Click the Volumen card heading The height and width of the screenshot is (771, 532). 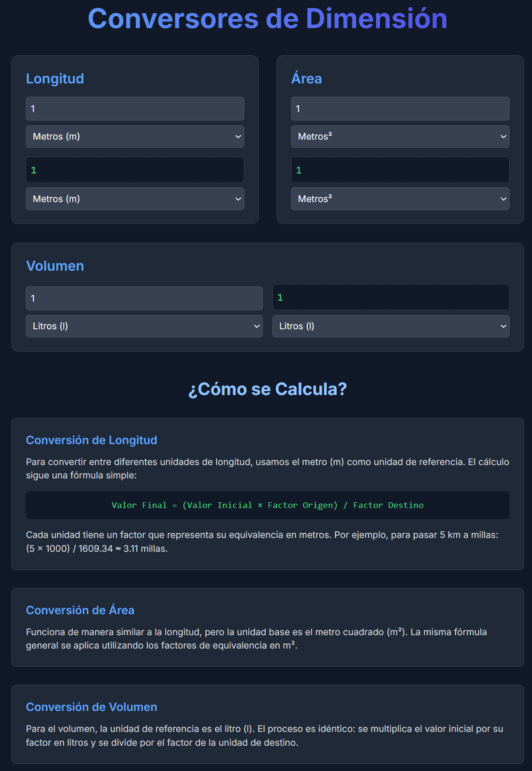click(x=55, y=266)
